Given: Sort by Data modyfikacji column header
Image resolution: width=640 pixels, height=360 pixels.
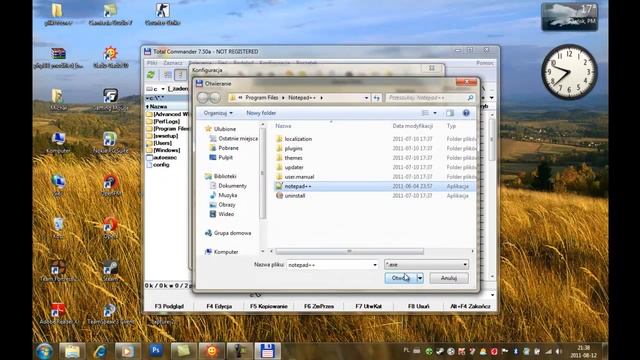Looking at the screenshot, I should (x=412, y=126).
